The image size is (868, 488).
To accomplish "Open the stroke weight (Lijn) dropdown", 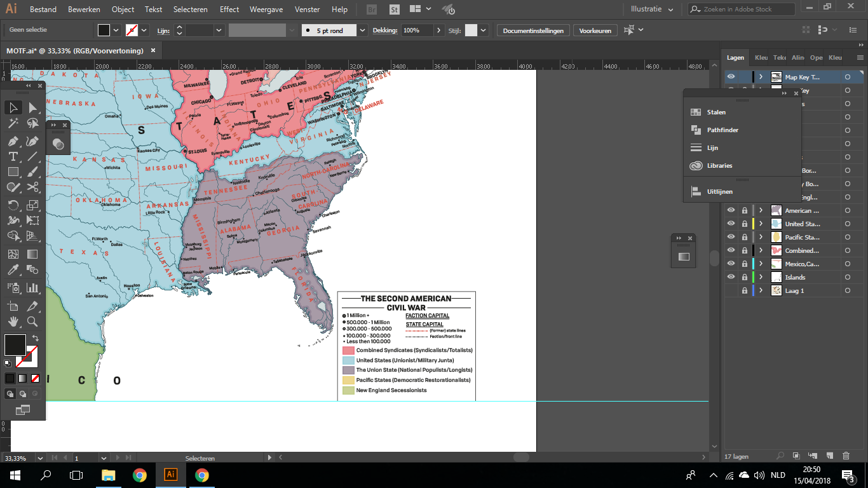I will point(219,30).
